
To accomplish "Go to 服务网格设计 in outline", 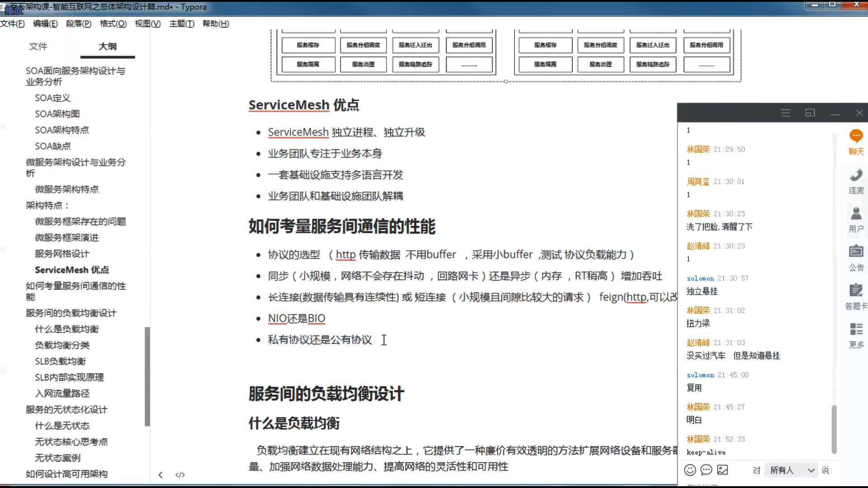I will pyautogui.click(x=62, y=253).
